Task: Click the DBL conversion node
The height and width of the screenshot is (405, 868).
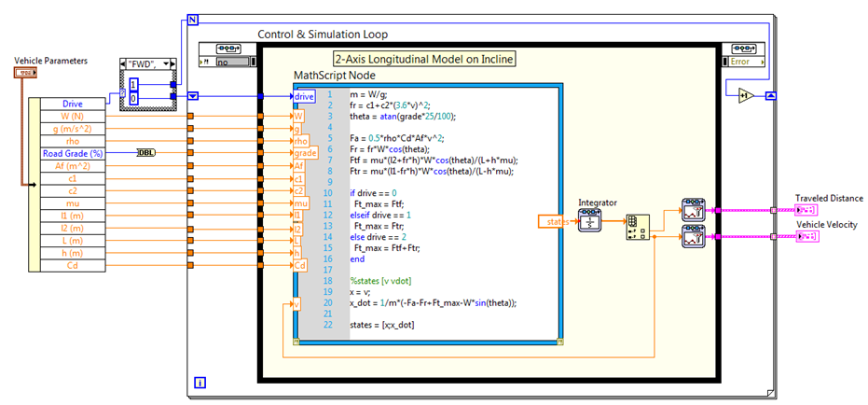Action: point(146,153)
